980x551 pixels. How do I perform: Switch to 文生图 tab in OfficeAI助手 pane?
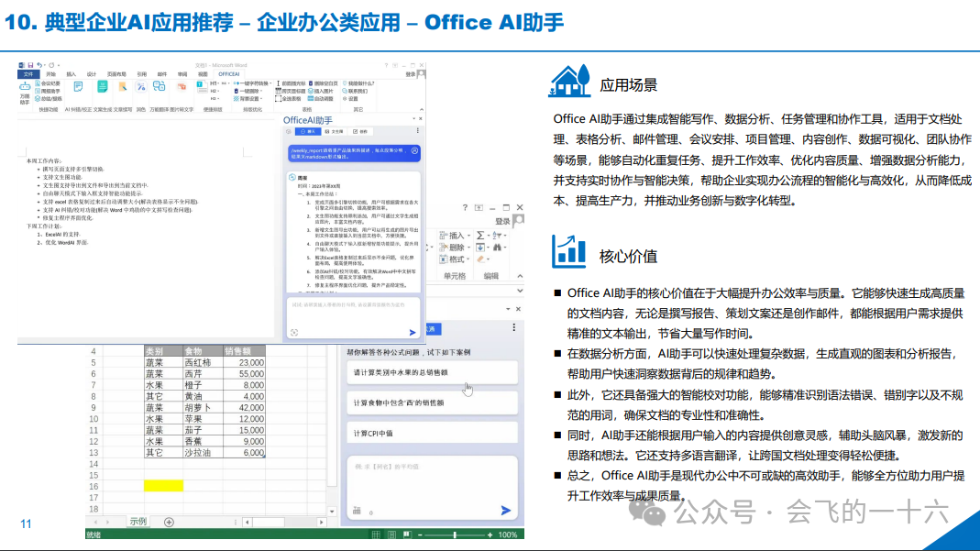(x=335, y=131)
